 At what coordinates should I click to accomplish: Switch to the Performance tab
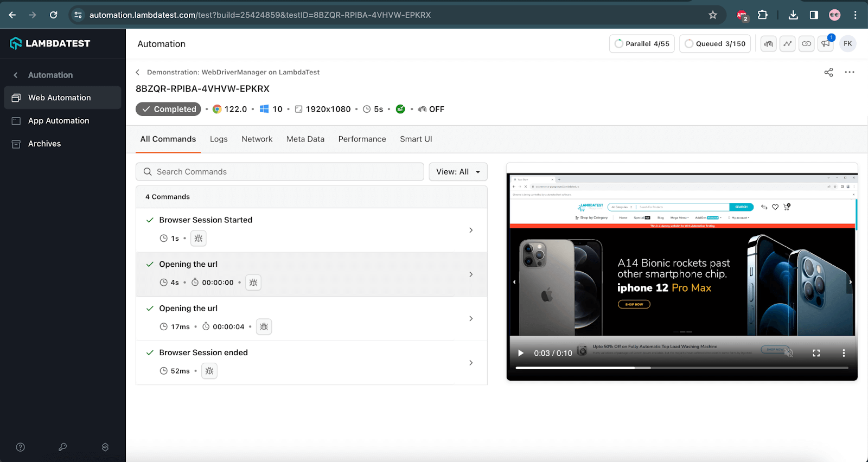[362, 139]
